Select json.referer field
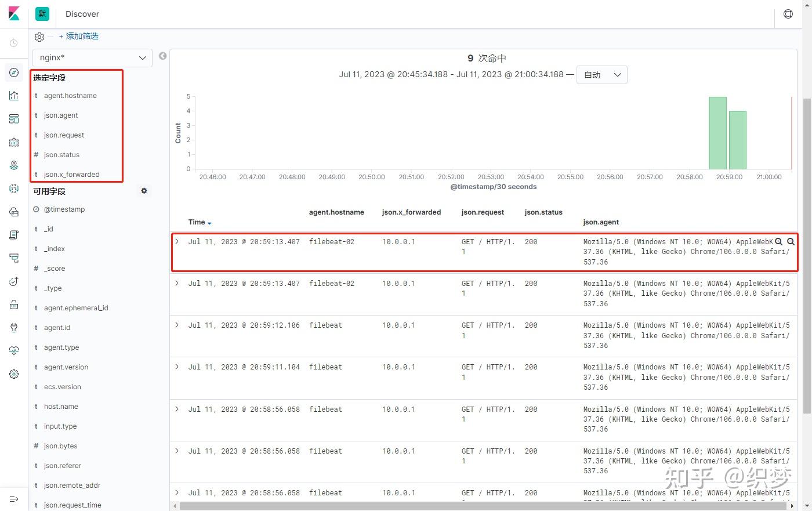 pos(63,466)
